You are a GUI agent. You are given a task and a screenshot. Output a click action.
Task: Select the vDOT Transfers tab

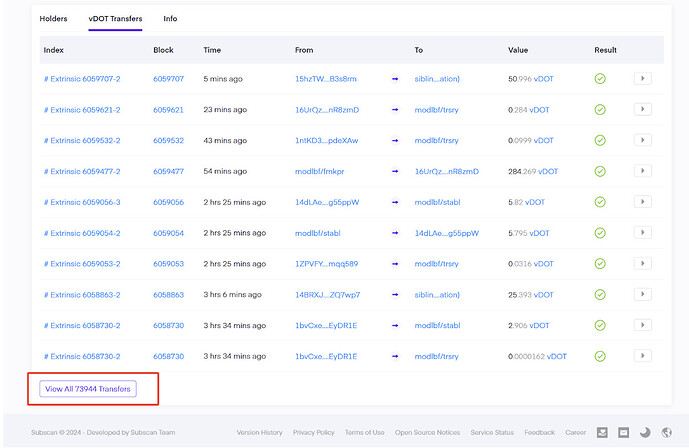[115, 18]
